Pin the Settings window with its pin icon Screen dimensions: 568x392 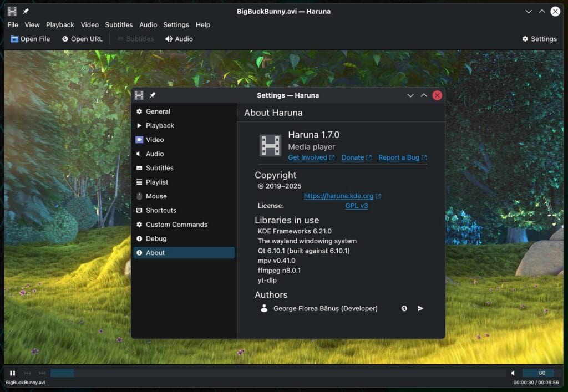pyautogui.click(x=153, y=95)
